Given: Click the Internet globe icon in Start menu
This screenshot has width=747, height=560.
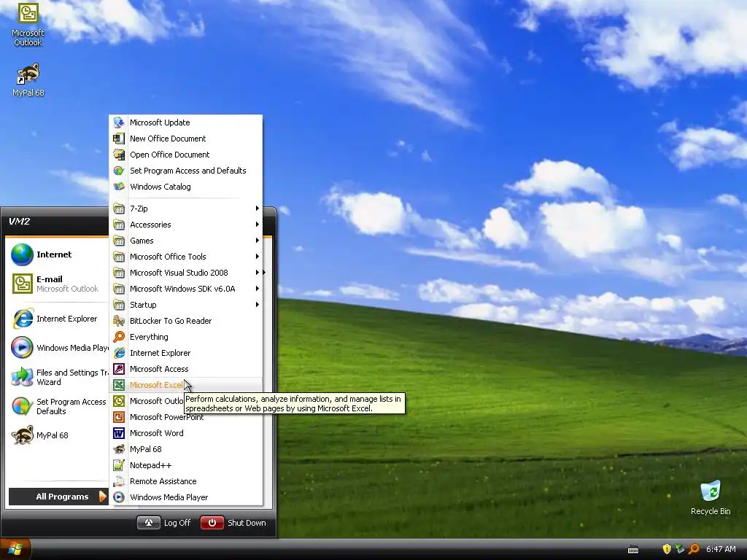Looking at the screenshot, I should (22, 254).
